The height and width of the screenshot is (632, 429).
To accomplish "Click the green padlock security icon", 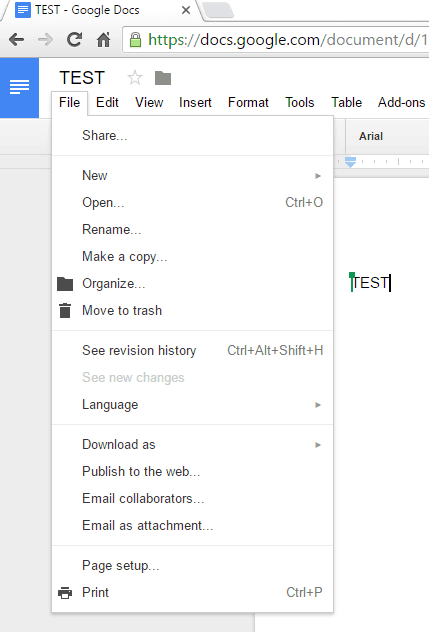I will [135, 40].
